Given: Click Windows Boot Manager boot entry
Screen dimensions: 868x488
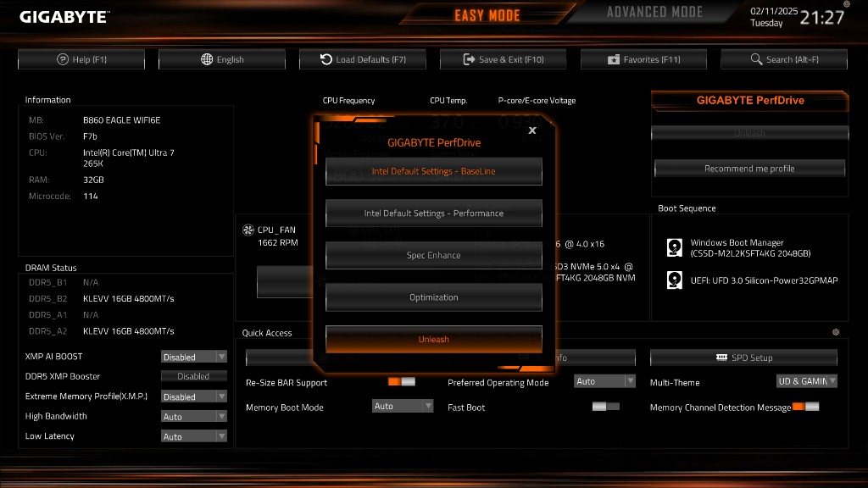Looking at the screenshot, I should [750, 248].
